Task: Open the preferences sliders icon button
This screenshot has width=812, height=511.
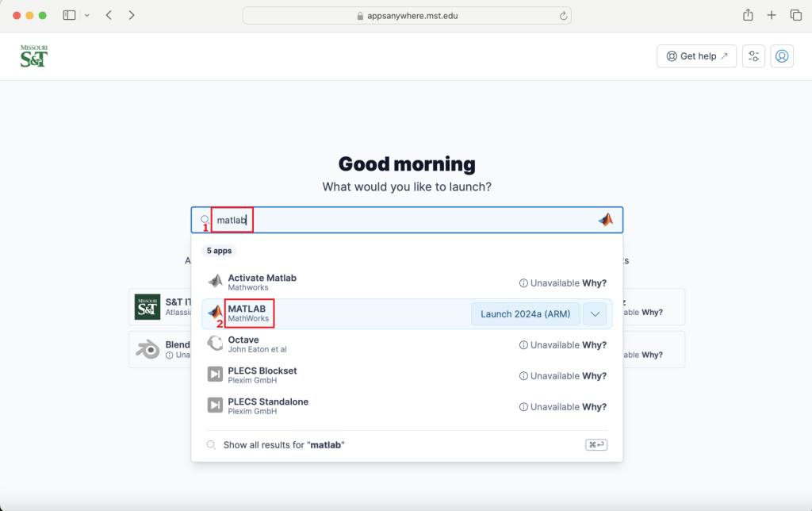Action: click(753, 56)
